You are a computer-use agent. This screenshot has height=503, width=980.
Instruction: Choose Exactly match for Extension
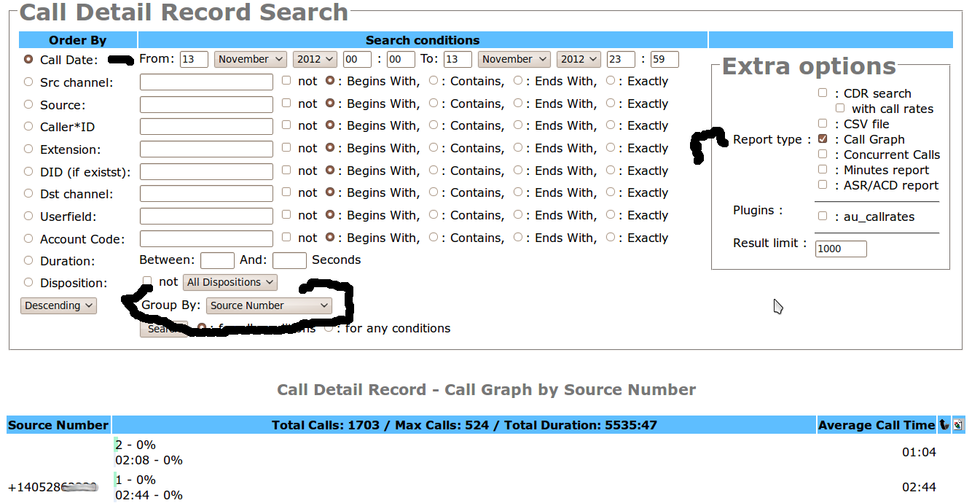click(611, 148)
